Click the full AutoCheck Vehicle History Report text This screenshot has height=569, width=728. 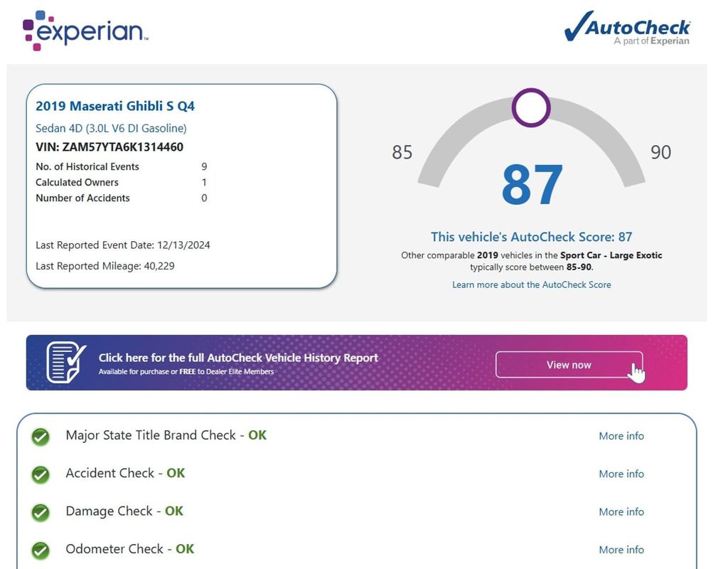238,358
